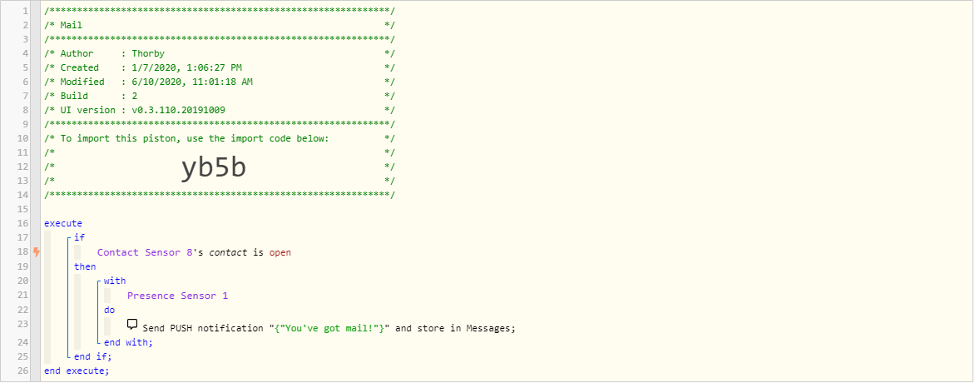This screenshot has width=980, height=388.
Task: Click the end execute; statement
Action: 77,371
